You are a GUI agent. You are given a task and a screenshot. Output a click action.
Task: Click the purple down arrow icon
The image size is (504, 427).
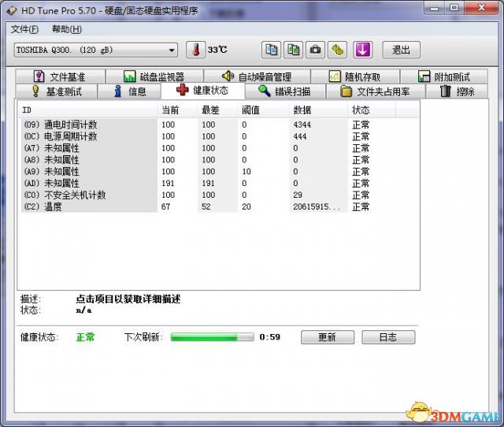[363, 50]
